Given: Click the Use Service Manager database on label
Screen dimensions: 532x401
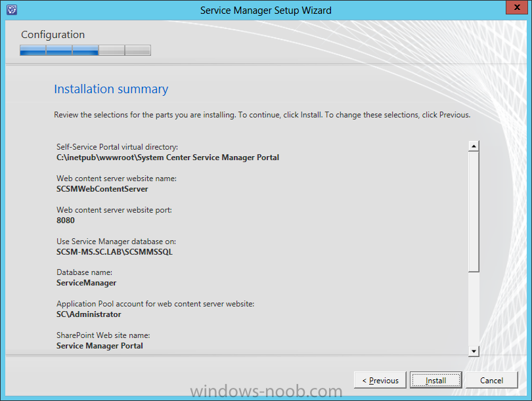Looking at the screenshot, I should 116,242.
